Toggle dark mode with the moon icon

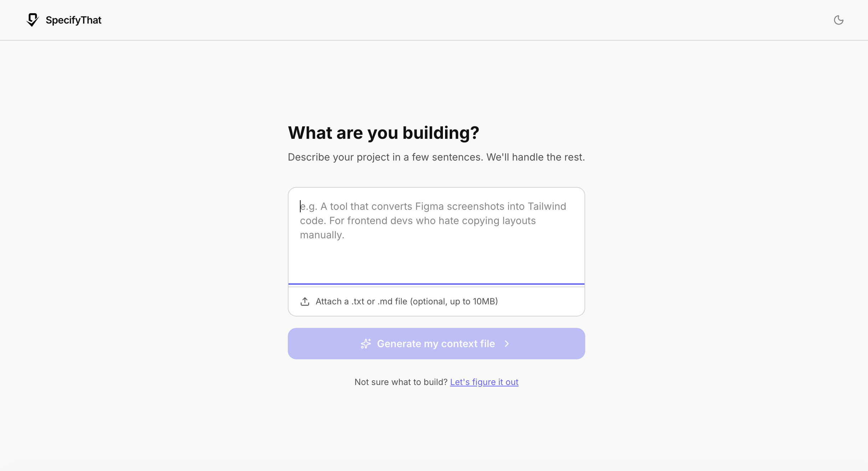(x=838, y=20)
